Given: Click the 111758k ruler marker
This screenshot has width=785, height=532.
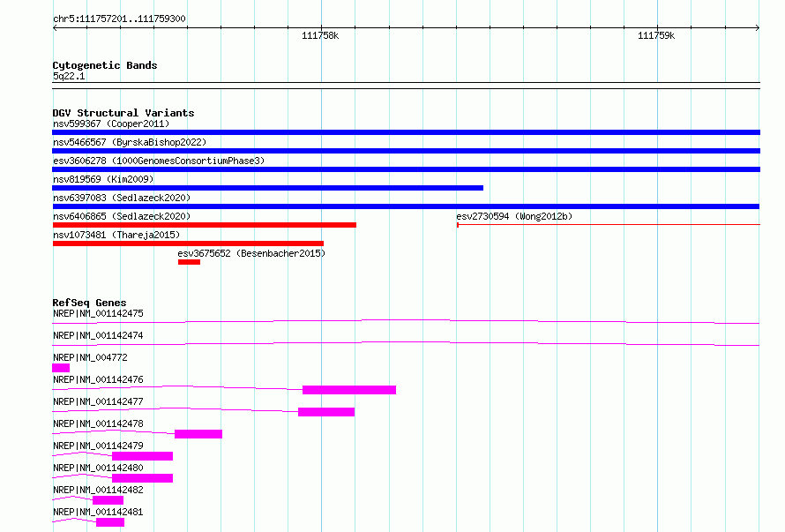Looking at the screenshot, I should [320, 35].
